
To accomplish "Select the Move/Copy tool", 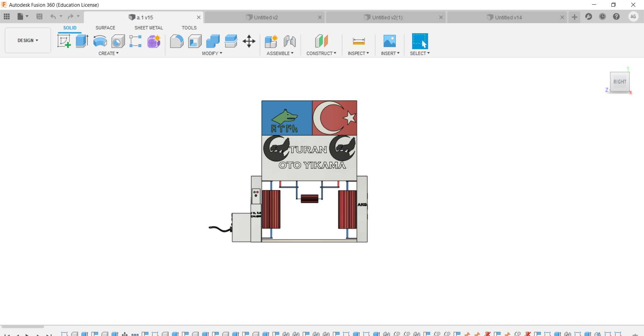I will 249,41.
